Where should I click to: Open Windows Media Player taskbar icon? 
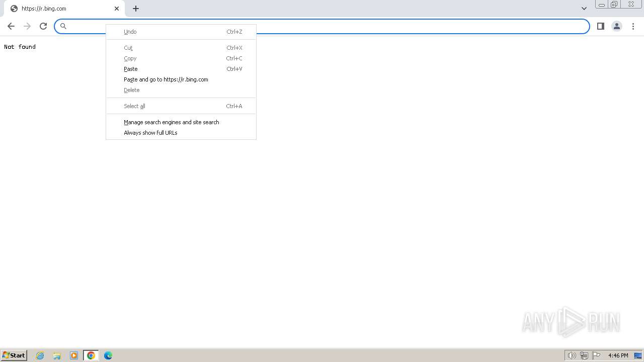[x=74, y=355]
